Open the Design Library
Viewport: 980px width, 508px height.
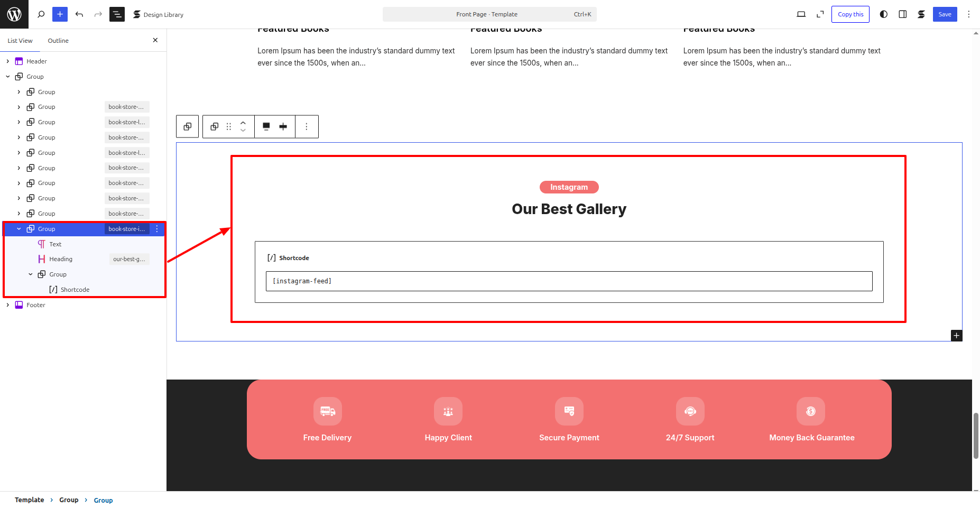(159, 14)
